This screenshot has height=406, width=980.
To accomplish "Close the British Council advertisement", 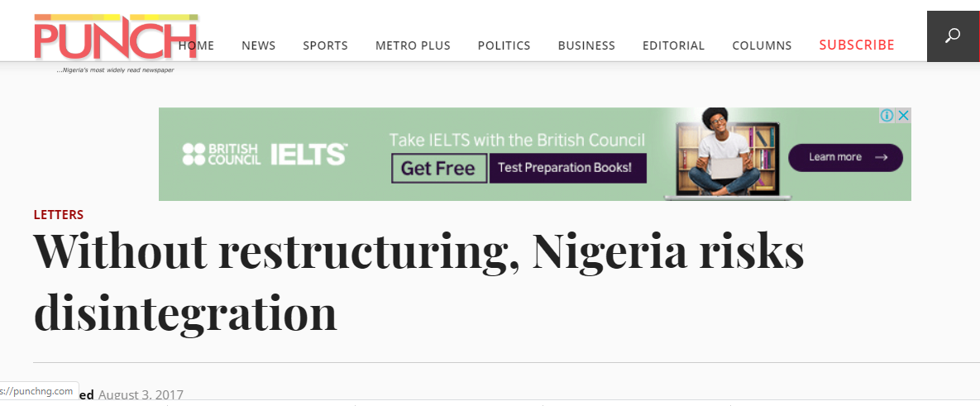I will tap(904, 116).
